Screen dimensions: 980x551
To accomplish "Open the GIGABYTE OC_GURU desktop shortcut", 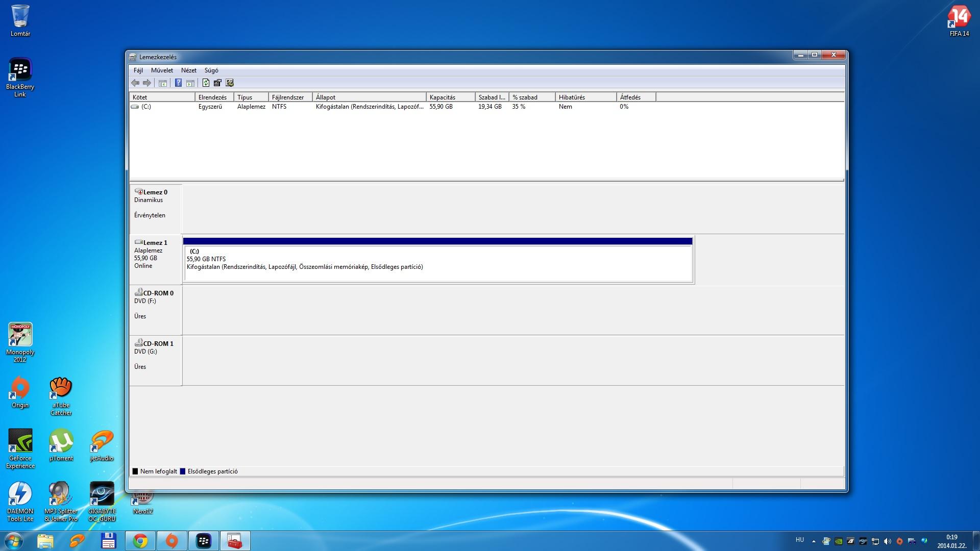I will 102,502.
